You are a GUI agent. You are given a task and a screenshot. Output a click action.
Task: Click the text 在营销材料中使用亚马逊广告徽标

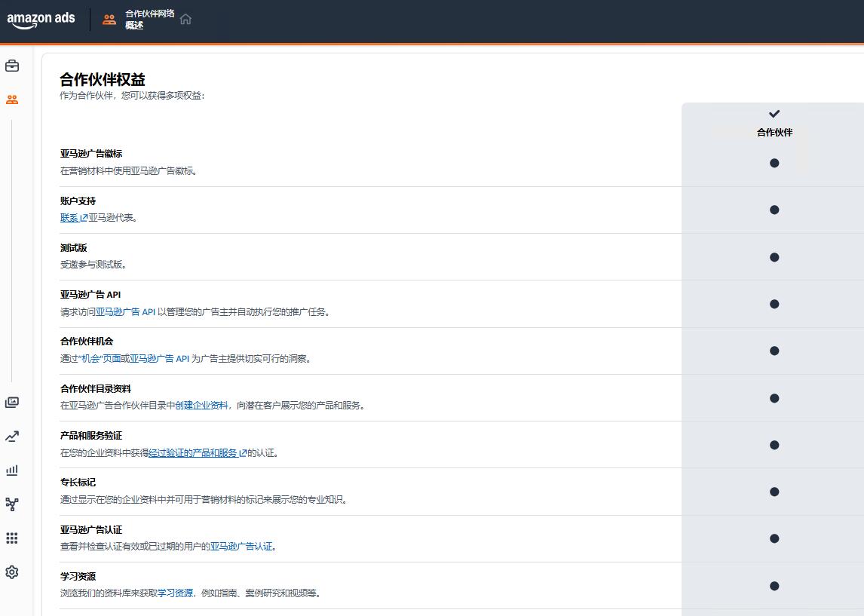point(129,171)
